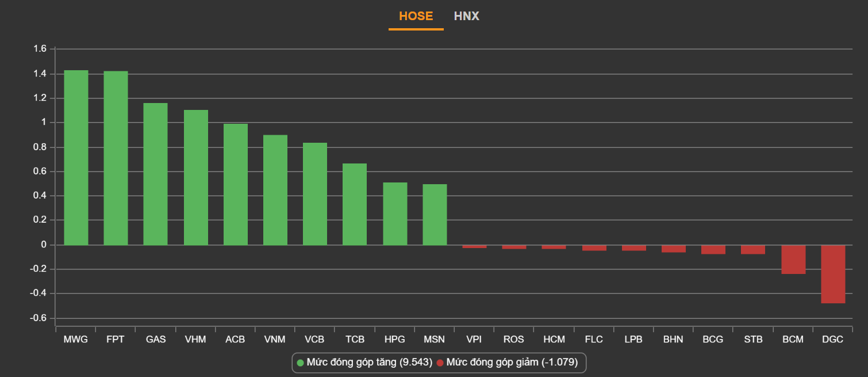868x377 pixels.
Task: Select the VNM bar
Action: click(275, 190)
